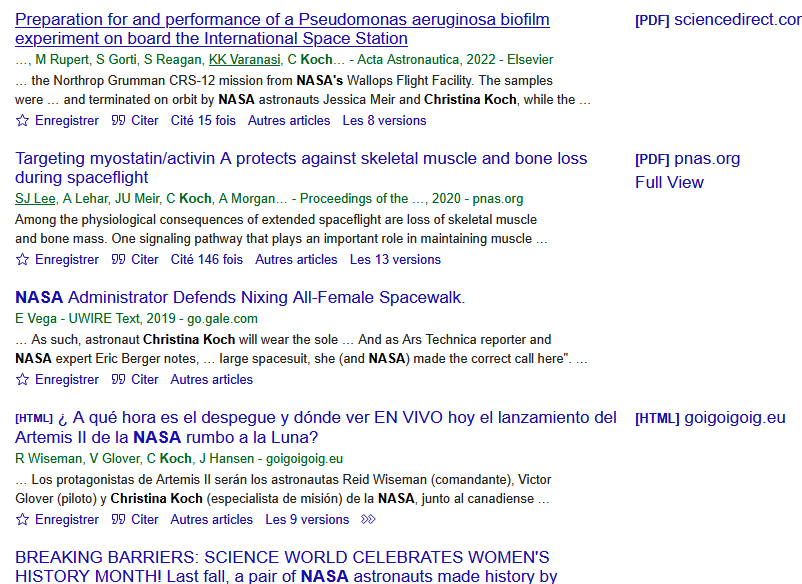Click quote icon for All-Female Spacewalk result

click(x=118, y=379)
